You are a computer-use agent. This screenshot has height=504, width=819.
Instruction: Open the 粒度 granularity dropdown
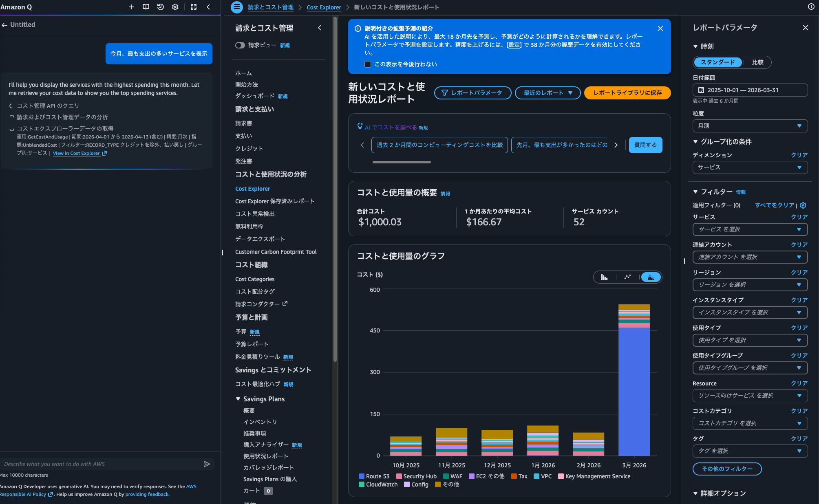(750, 126)
